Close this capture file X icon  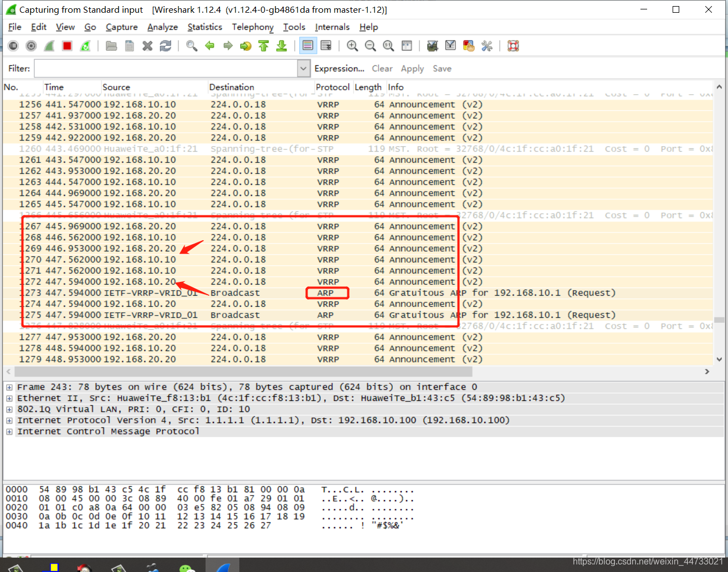point(147,46)
